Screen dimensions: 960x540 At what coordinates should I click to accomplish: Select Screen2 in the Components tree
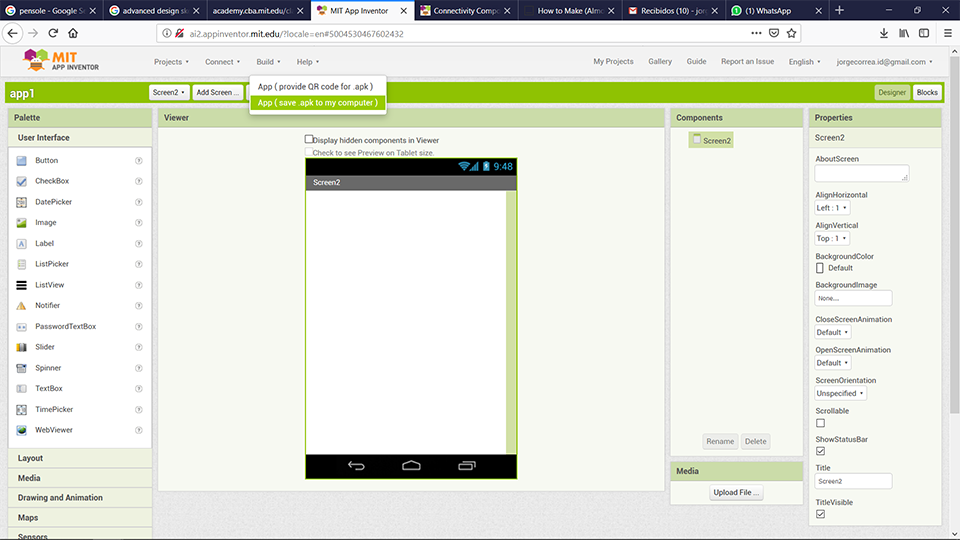point(711,140)
